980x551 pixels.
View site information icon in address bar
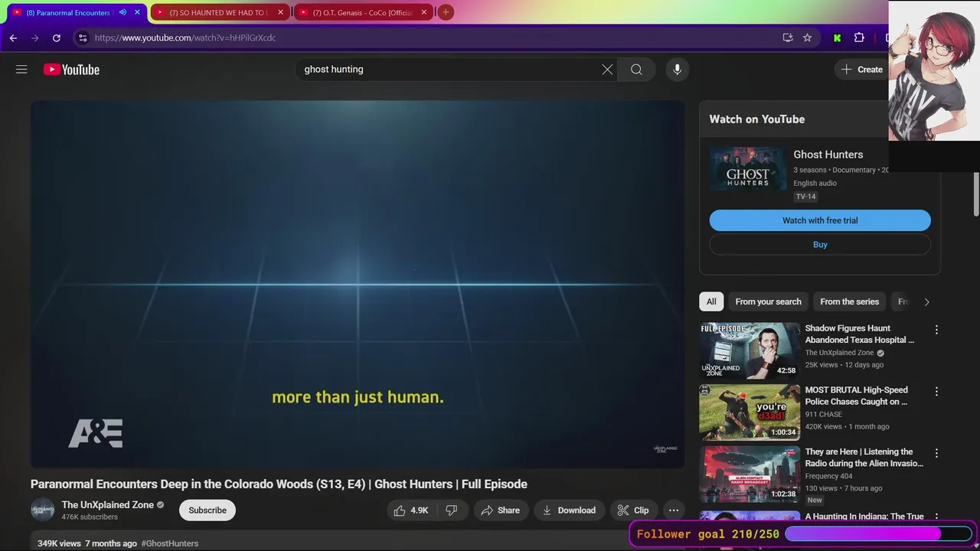click(83, 37)
